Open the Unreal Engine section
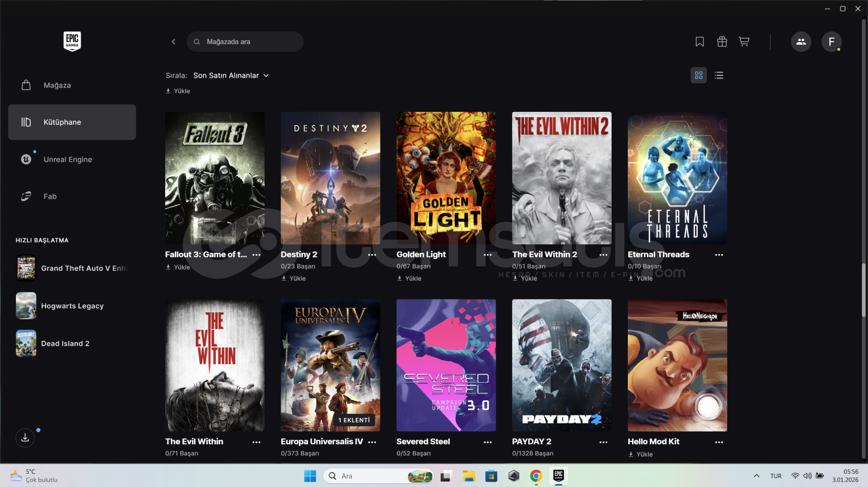 point(68,159)
